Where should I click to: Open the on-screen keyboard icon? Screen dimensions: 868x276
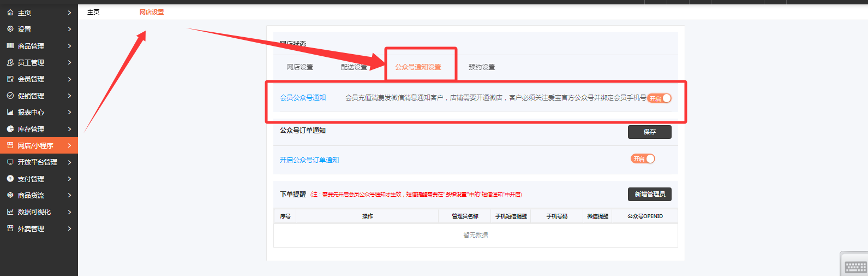[855, 267]
